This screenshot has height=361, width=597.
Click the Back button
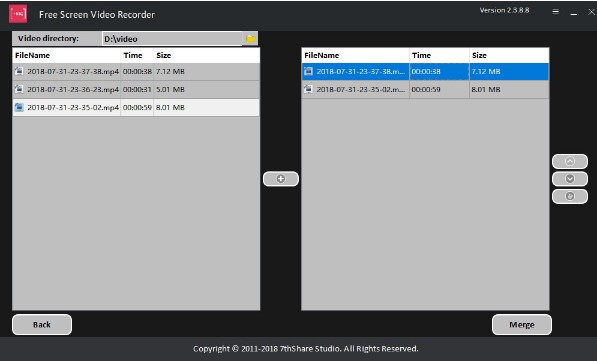42,324
